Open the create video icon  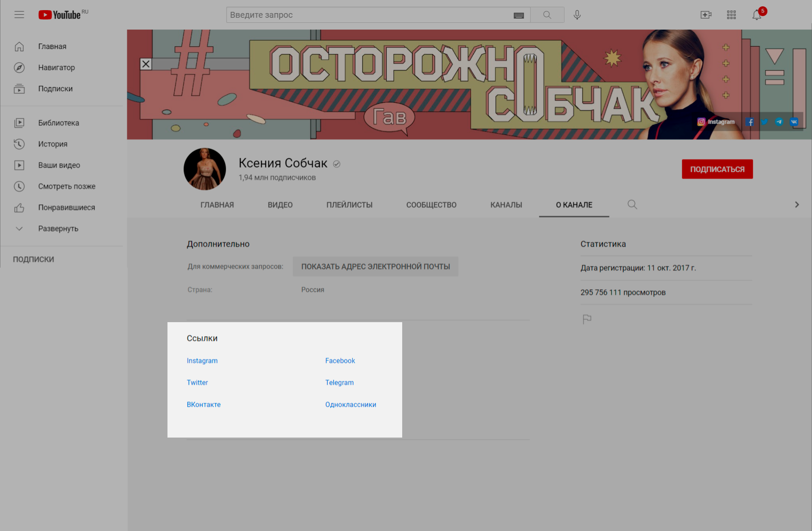pyautogui.click(x=706, y=15)
